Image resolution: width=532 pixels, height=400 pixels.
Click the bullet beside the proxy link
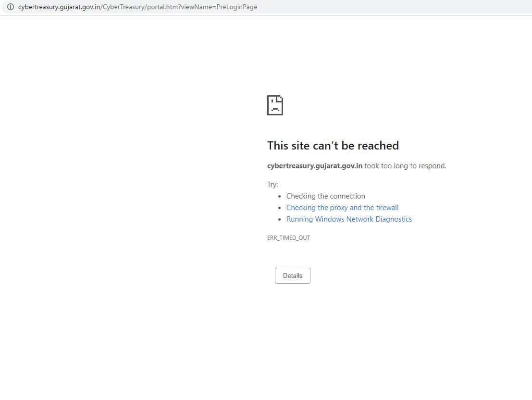point(279,207)
